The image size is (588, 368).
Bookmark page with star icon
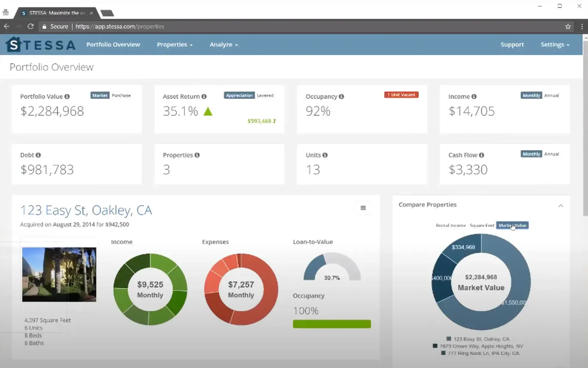568,26
